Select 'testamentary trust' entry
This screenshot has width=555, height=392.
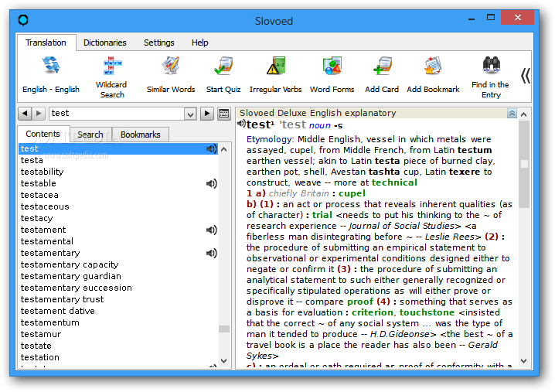coord(118,299)
